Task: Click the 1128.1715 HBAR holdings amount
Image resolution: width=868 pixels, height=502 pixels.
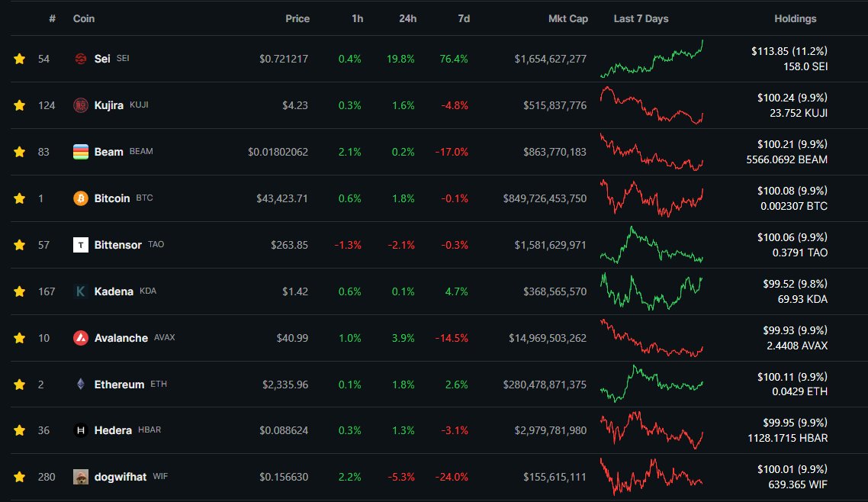Action: [788, 438]
